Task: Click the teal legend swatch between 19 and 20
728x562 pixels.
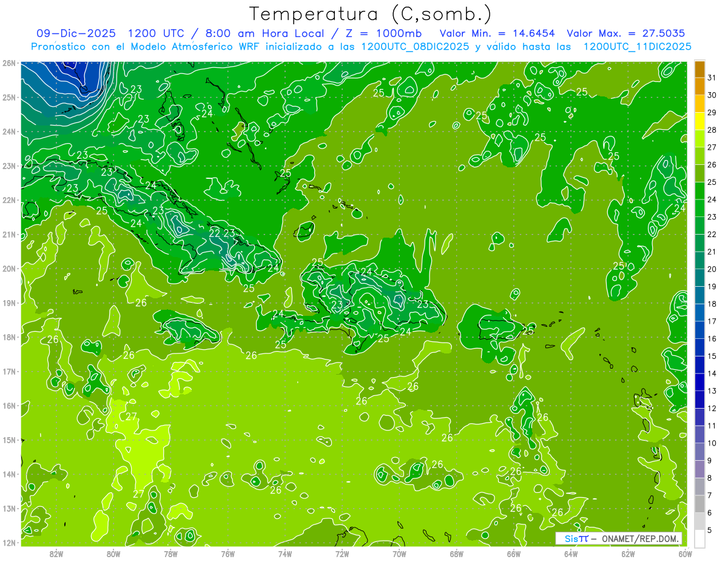Action: [700, 278]
